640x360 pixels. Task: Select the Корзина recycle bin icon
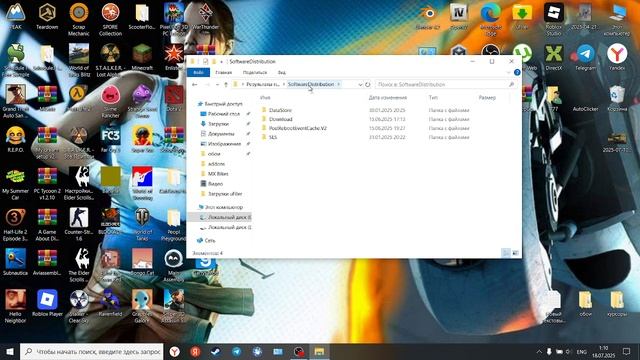click(617, 99)
